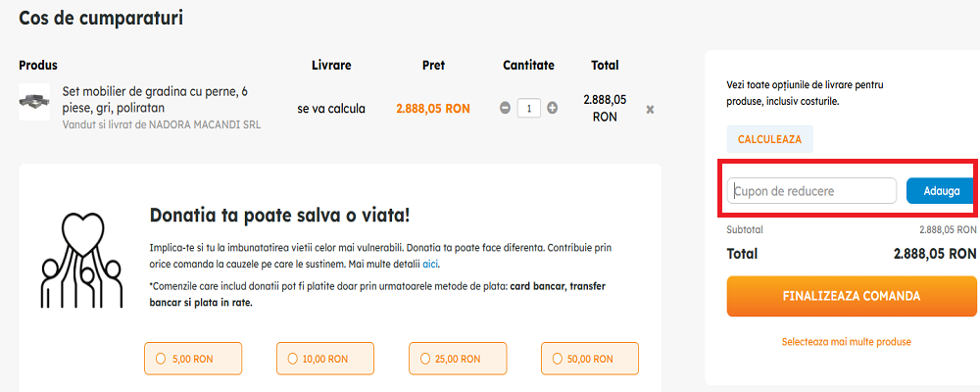Select the 5,00 RON donation option
Screen dimensions: 980x392
coord(192,359)
